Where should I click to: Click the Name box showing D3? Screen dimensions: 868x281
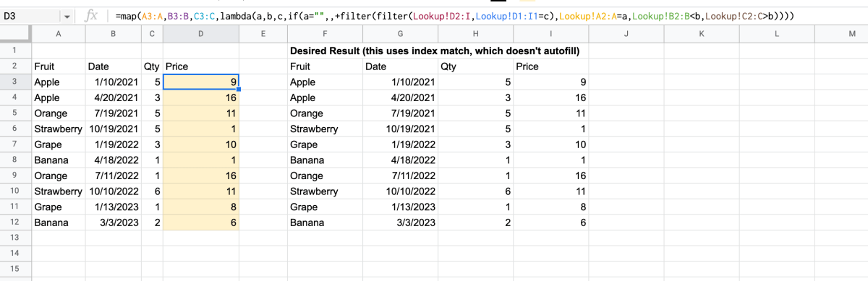coord(29,16)
